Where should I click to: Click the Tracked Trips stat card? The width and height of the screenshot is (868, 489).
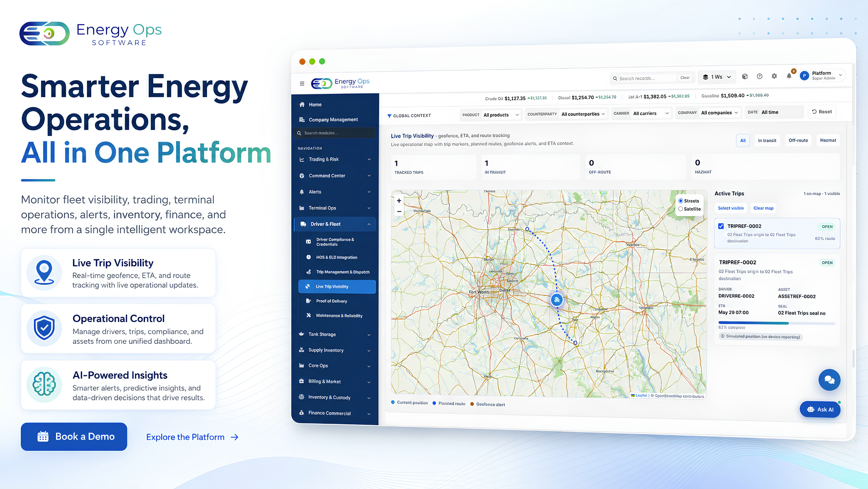433,167
